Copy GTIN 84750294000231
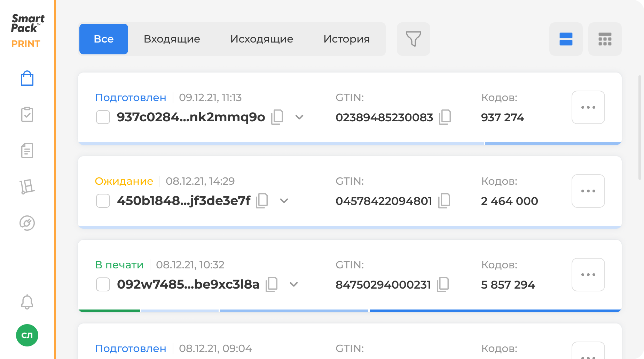644x359 pixels. [443, 284]
